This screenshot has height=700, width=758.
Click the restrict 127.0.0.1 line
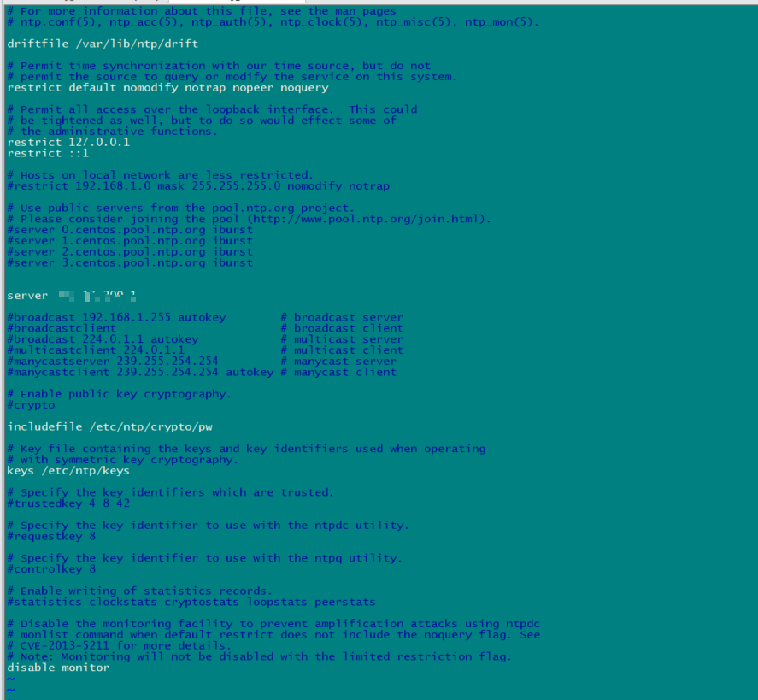68,142
